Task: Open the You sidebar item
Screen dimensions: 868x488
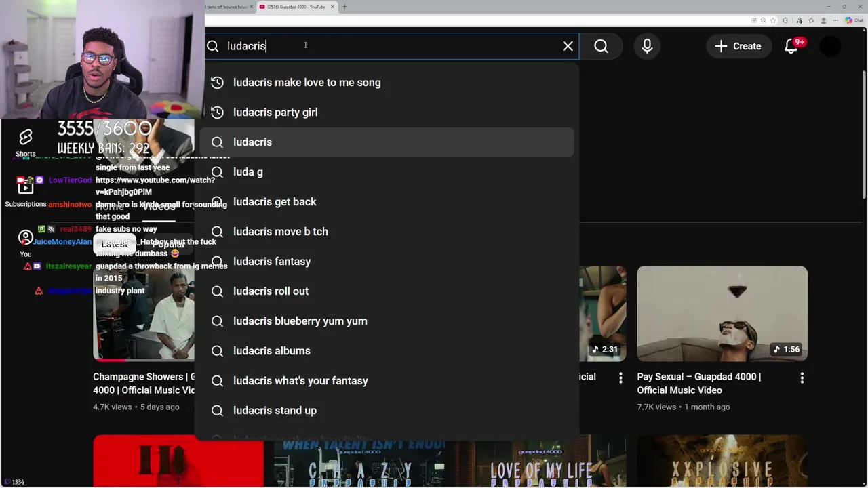Action: tap(26, 244)
